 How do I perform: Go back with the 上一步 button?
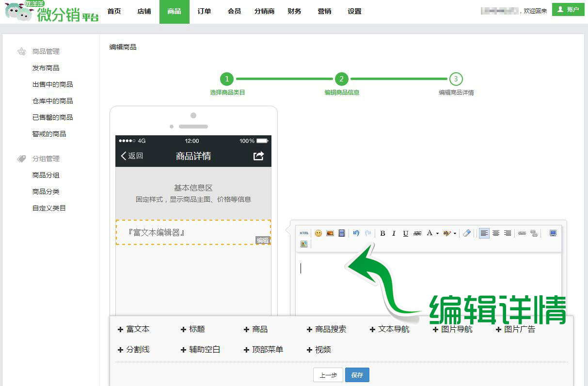click(x=328, y=375)
